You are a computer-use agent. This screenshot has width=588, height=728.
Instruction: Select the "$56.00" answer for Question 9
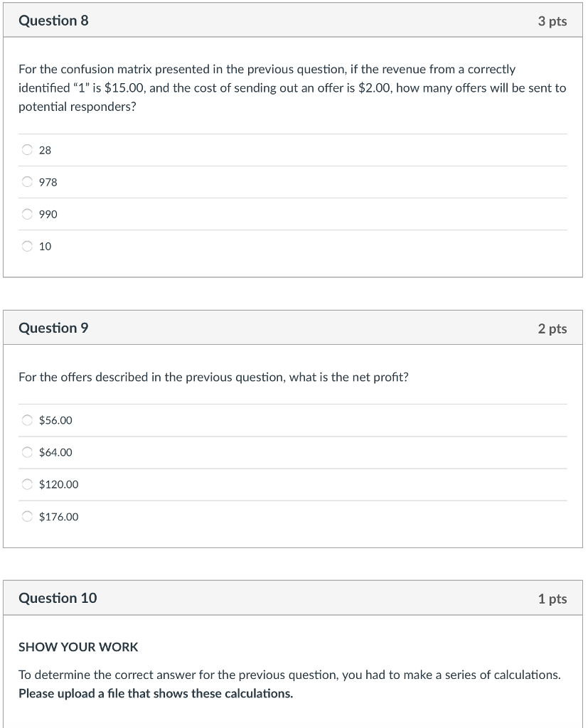point(27,420)
